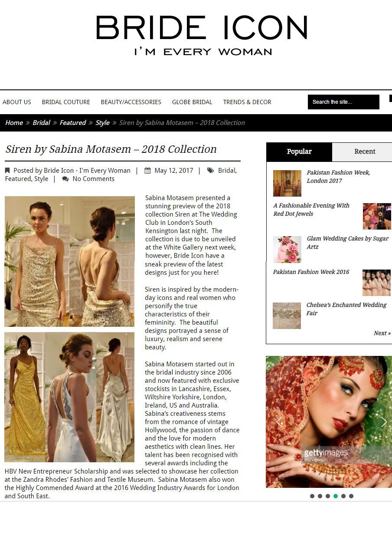
Task: Open the sequin gown photo at top
Action: tap(69, 261)
